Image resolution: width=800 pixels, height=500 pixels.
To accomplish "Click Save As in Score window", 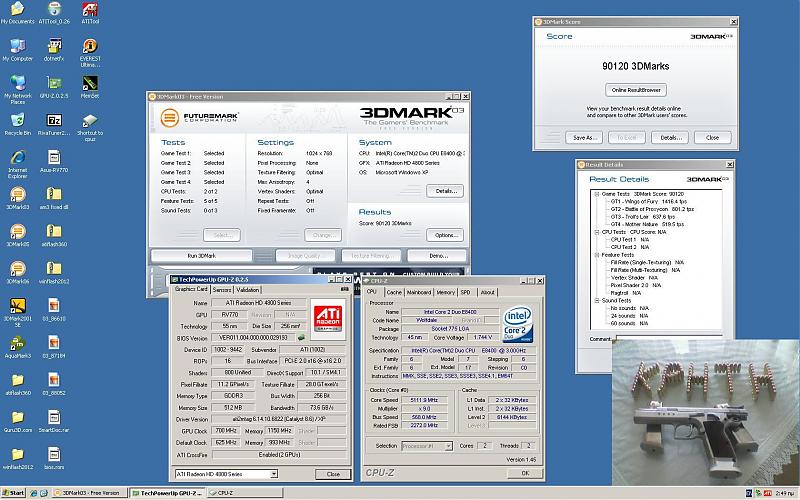I will click(584, 137).
